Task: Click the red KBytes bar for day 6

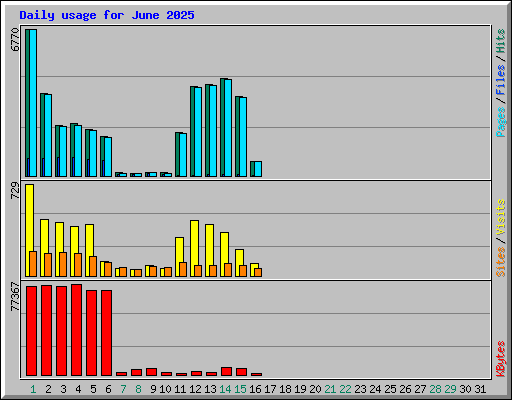Action: 106,333
